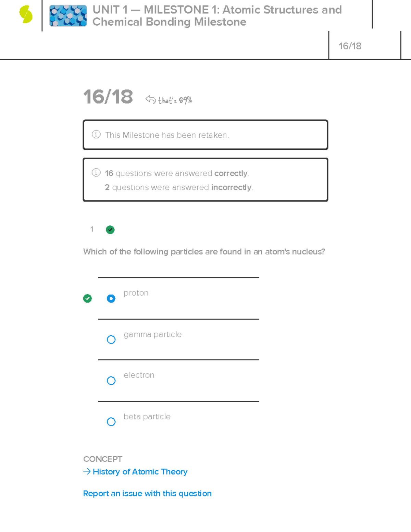Click the green correct-answer checkmark left of proton

coord(87,298)
